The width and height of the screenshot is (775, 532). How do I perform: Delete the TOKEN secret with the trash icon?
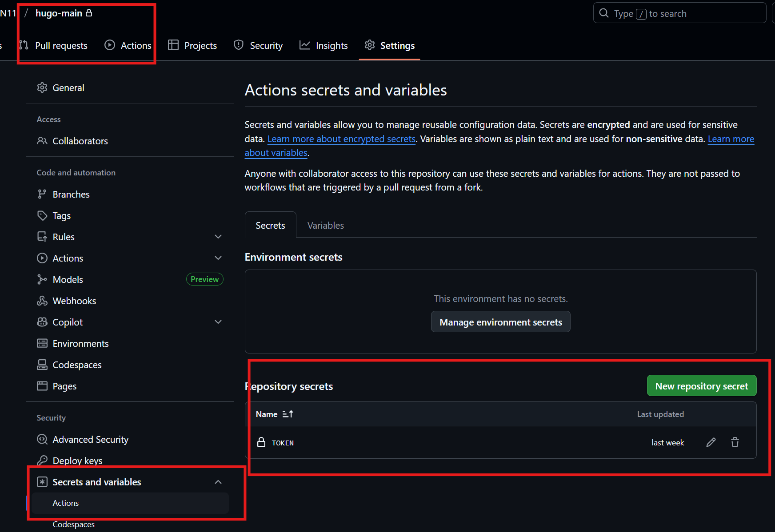[735, 442]
